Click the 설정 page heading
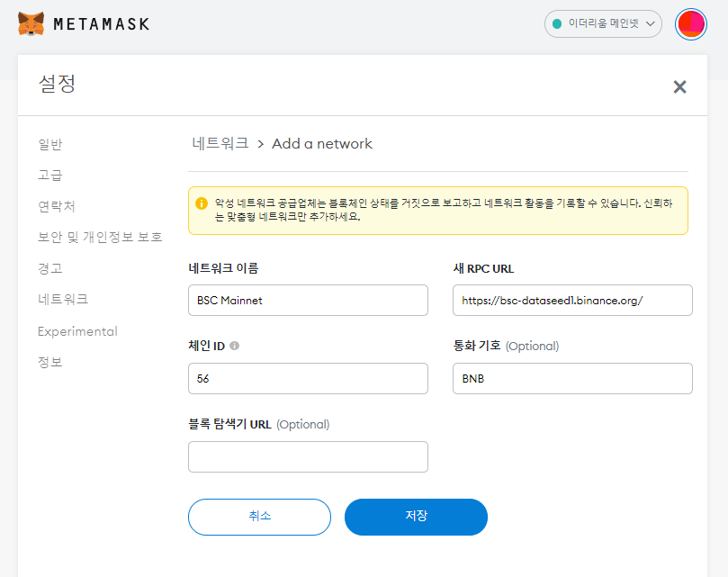The image size is (728, 577). [57, 84]
